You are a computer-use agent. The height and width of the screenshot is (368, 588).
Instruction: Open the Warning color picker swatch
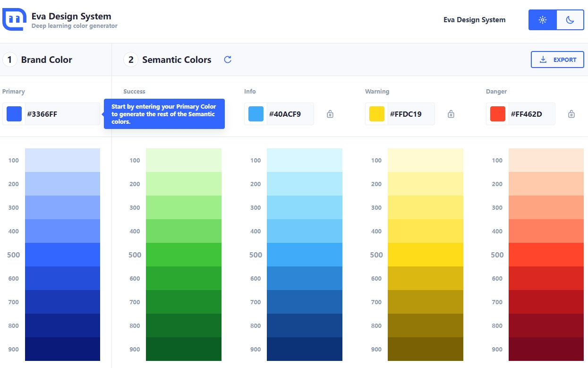click(377, 114)
